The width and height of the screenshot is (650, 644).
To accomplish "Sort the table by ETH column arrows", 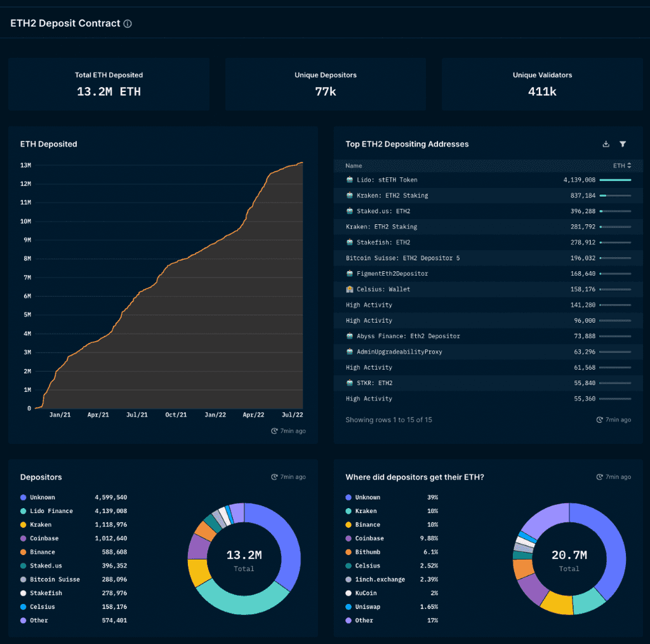I will (x=629, y=166).
